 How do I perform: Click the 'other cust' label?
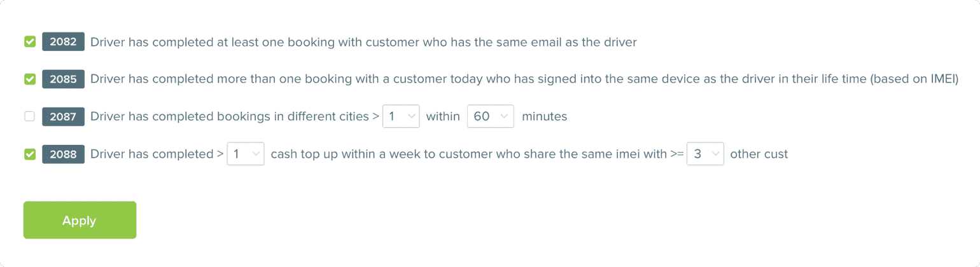coord(759,154)
